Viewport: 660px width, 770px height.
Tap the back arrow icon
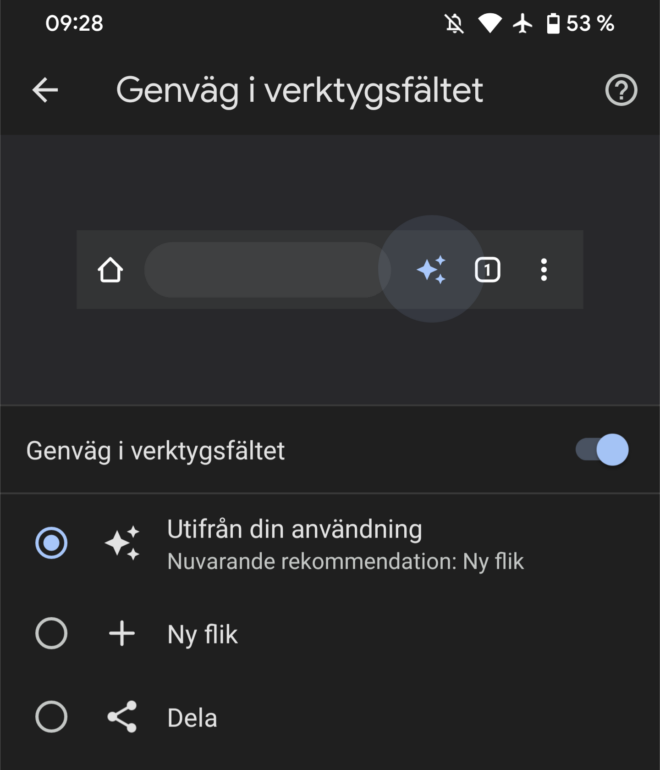pos(45,90)
